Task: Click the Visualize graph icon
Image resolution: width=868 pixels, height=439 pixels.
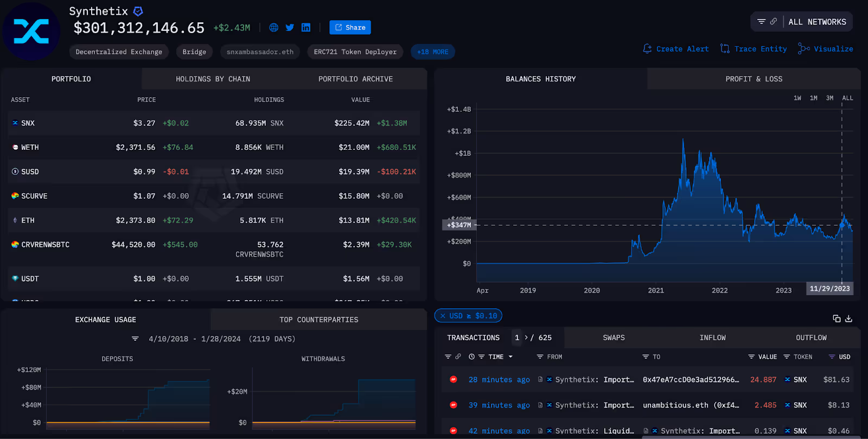Action: click(803, 49)
